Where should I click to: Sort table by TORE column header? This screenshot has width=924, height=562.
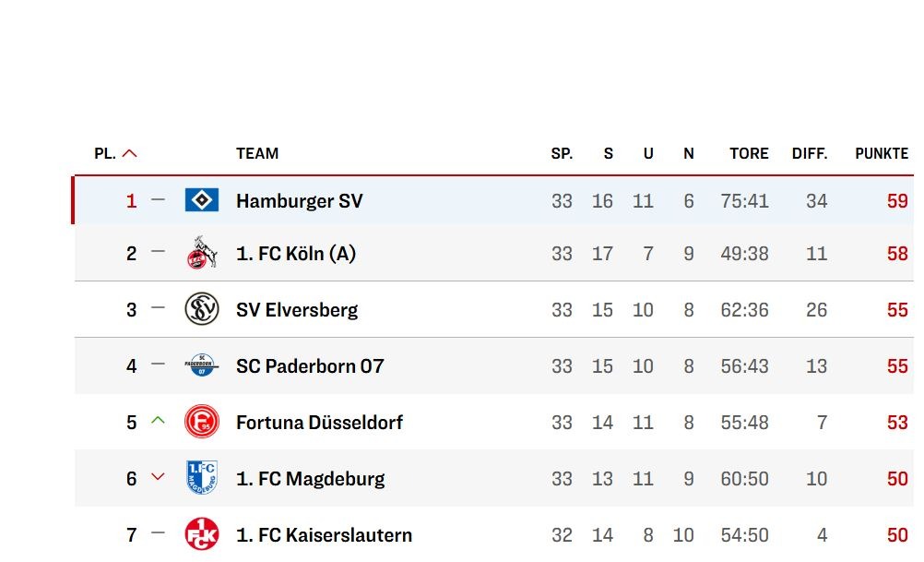749,154
